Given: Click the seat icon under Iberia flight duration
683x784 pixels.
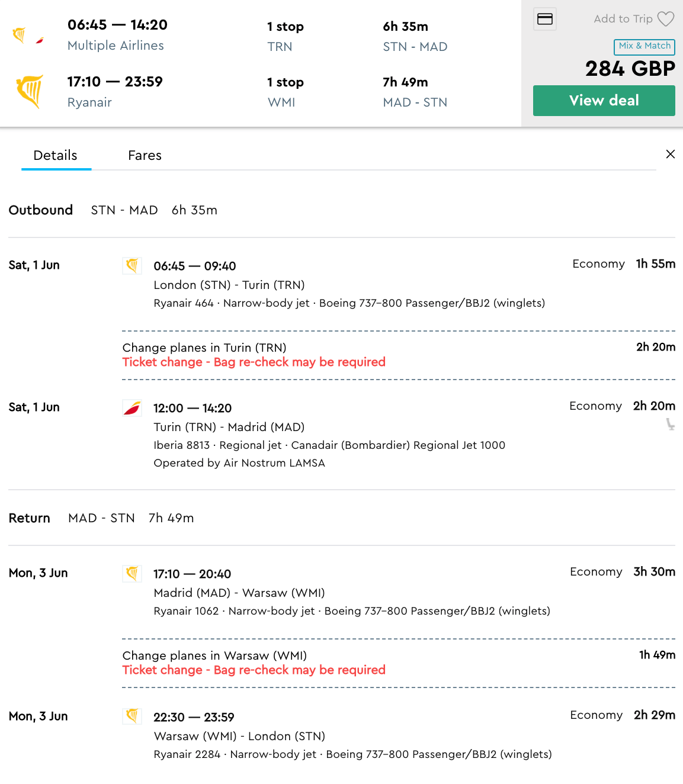Looking at the screenshot, I should pos(670,424).
